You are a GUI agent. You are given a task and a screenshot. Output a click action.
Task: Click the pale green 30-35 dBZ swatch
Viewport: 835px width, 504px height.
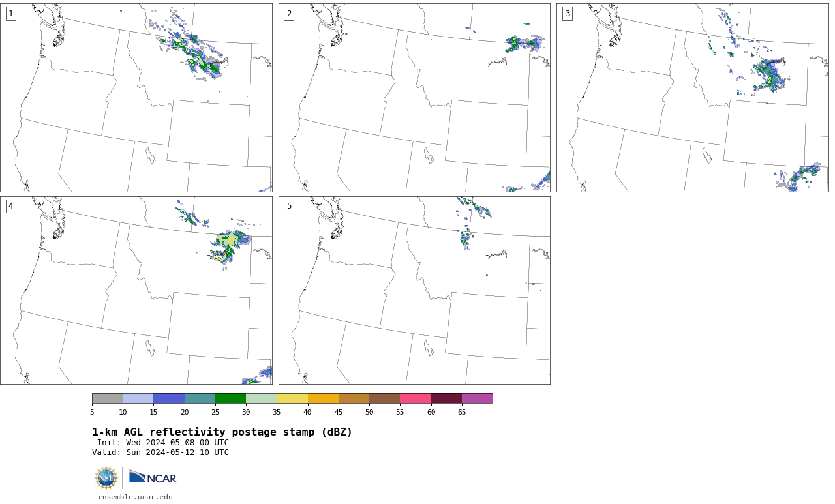pos(262,398)
